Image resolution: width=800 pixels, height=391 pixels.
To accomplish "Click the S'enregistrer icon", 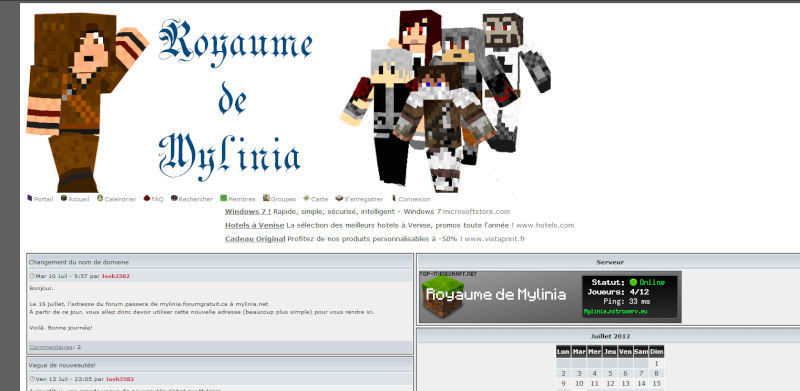I will tap(339, 198).
